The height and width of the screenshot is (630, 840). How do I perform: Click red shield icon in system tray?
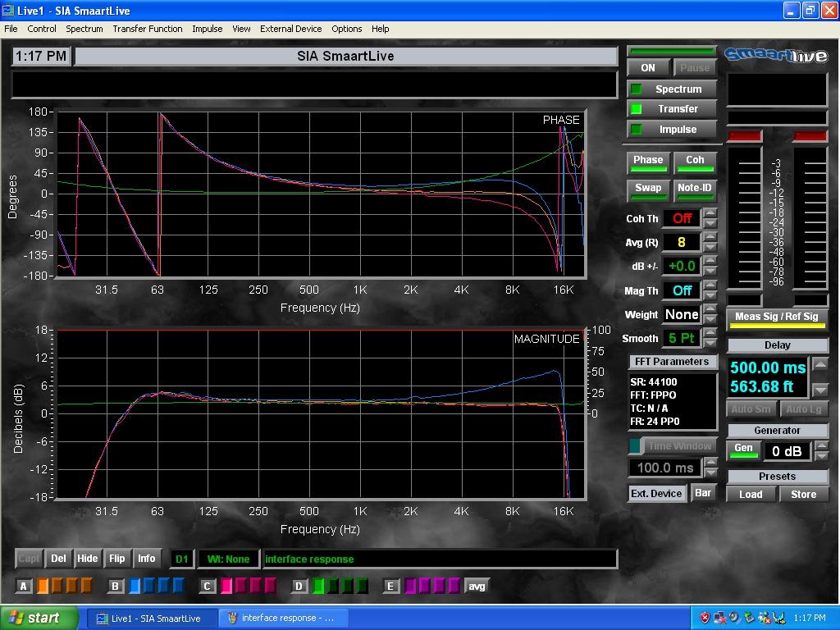tap(705, 618)
